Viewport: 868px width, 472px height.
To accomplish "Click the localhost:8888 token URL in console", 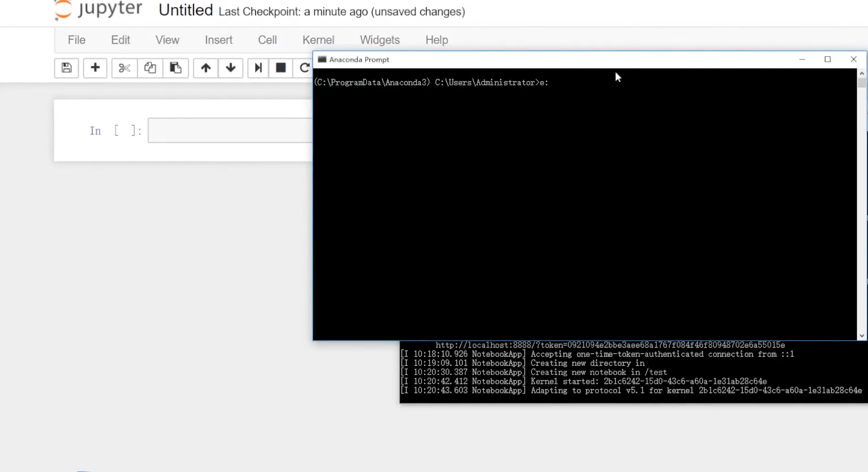I will coord(610,345).
